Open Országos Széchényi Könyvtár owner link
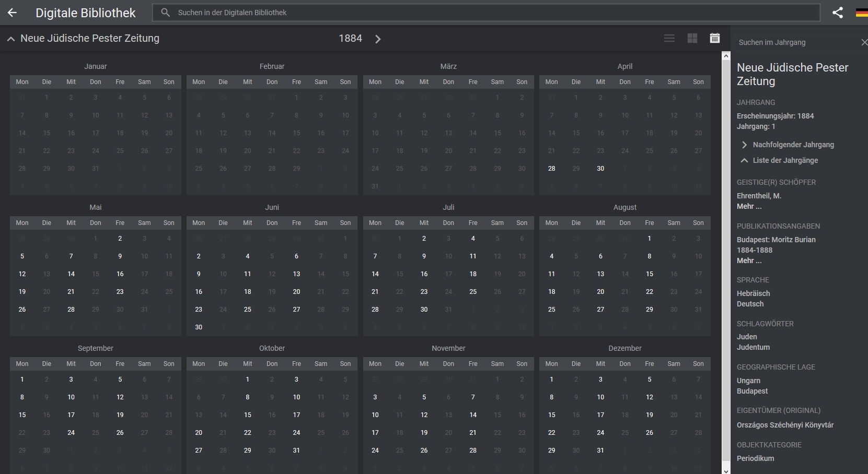This screenshot has height=474, width=868. (785, 425)
